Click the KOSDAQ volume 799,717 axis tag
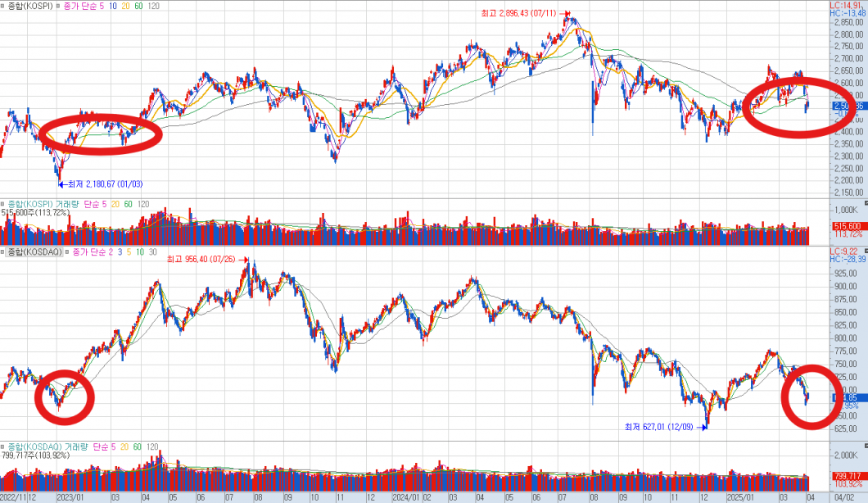Viewport: 868px width, 503px height. point(848,476)
